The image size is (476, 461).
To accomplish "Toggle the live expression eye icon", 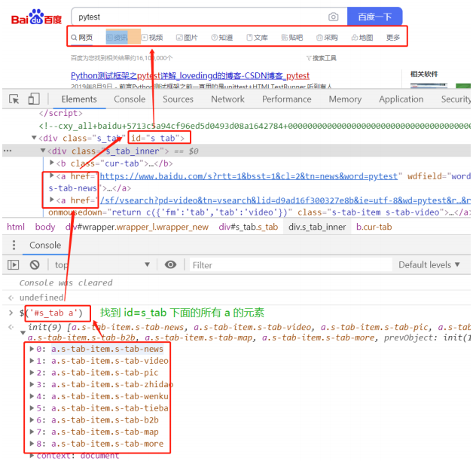I will tap(170, 265).
